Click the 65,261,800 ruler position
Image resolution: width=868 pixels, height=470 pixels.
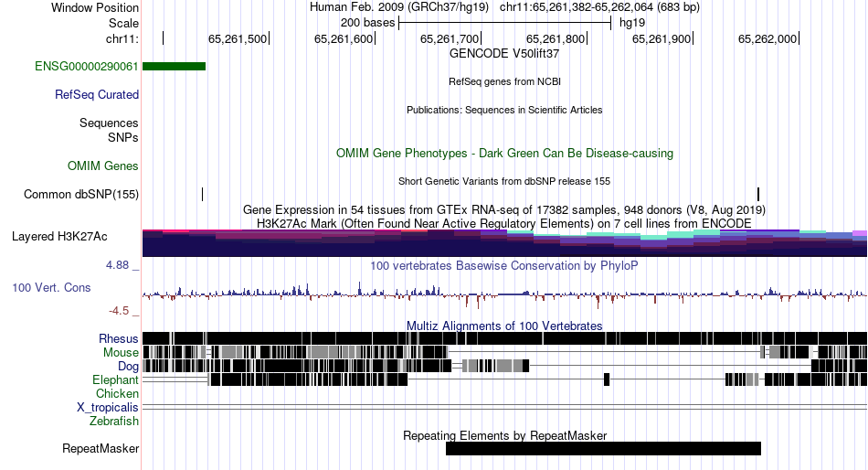(x=556, y=38)
